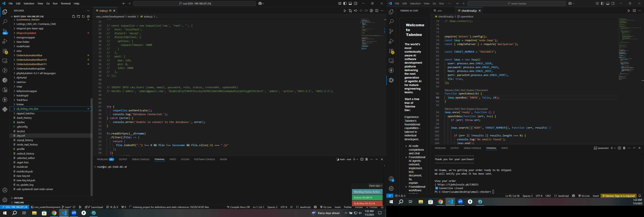The width and height of the screenshot is (644, 217).
Task: Open Source Control in right window
Action: click(x=391, y=32)
